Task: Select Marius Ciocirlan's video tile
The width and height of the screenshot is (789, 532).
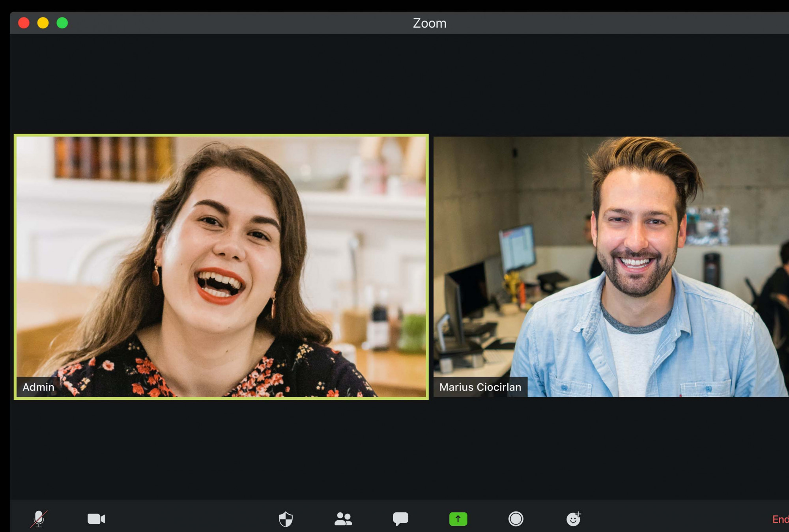Action: click(611, 267)
